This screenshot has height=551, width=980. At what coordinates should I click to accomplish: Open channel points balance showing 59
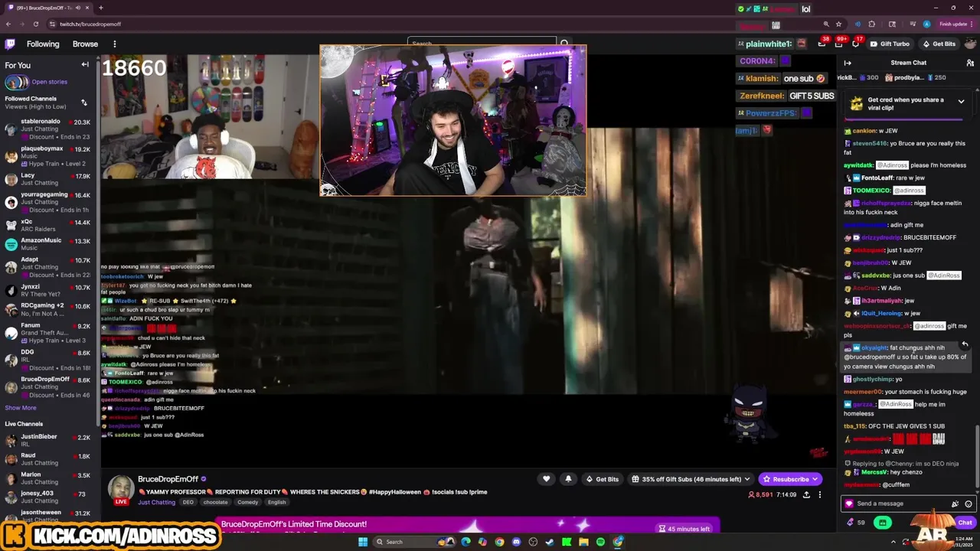click(x=855, y=523)
